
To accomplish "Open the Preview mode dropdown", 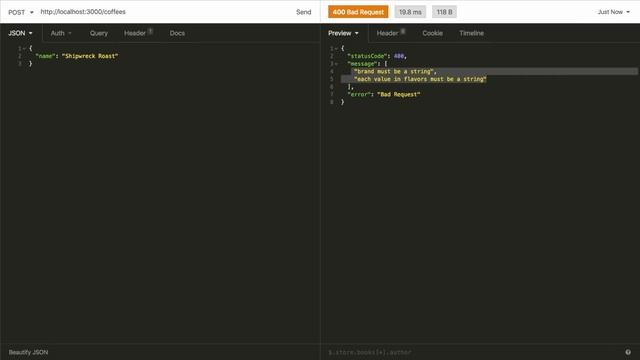I will coord(343,33).
